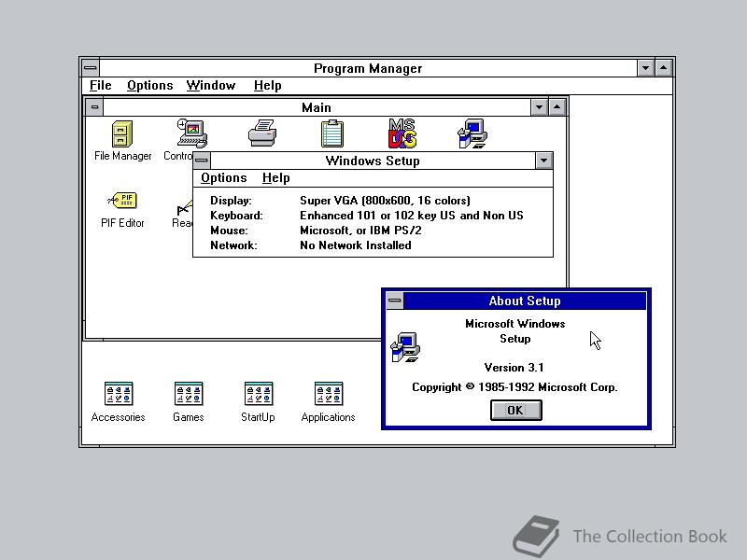Click the Microsoft, or IBM PS/2 mouse value
This screenshot has width=747, height=560.
(360, 231)
